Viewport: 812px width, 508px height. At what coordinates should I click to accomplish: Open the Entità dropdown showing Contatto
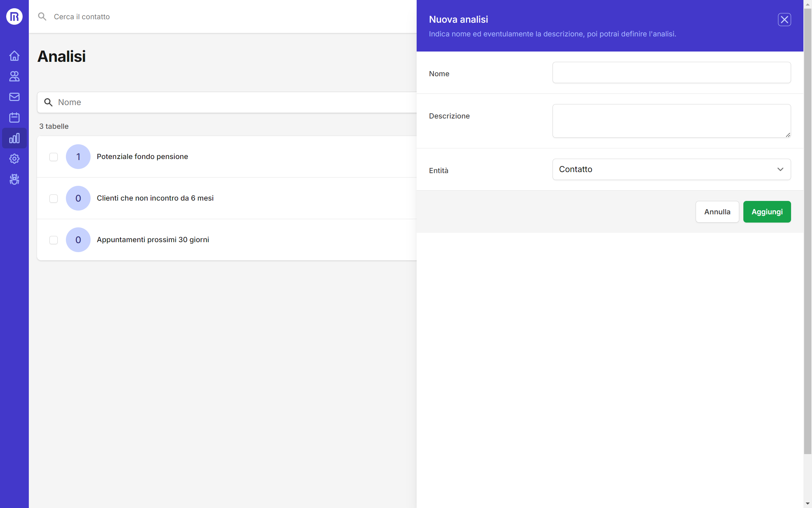point(671,169)
